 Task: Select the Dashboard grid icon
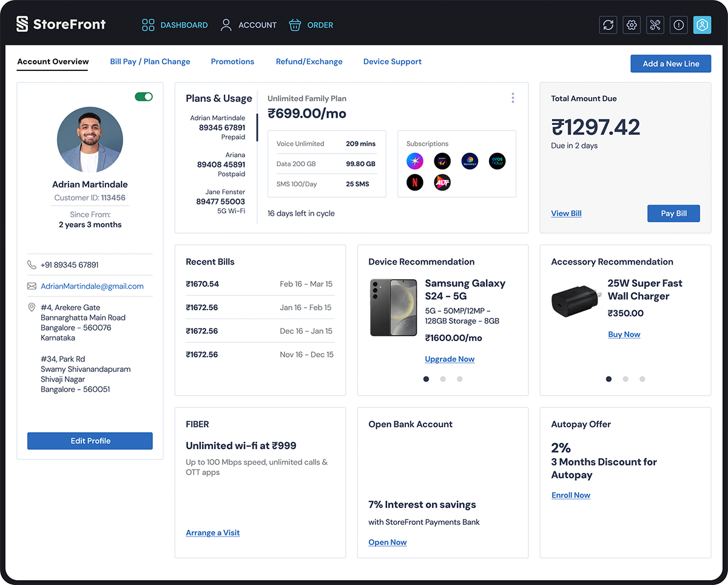coord(147,25)
